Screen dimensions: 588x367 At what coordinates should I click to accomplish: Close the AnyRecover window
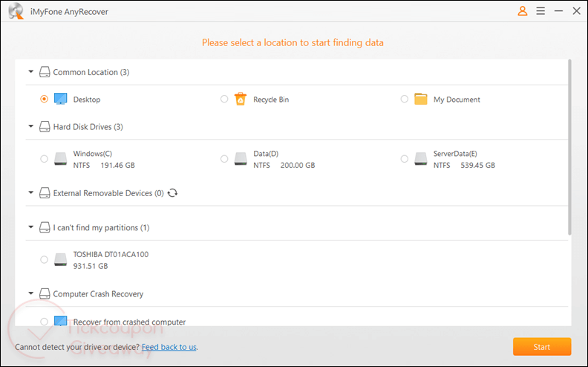coord(576,11)
